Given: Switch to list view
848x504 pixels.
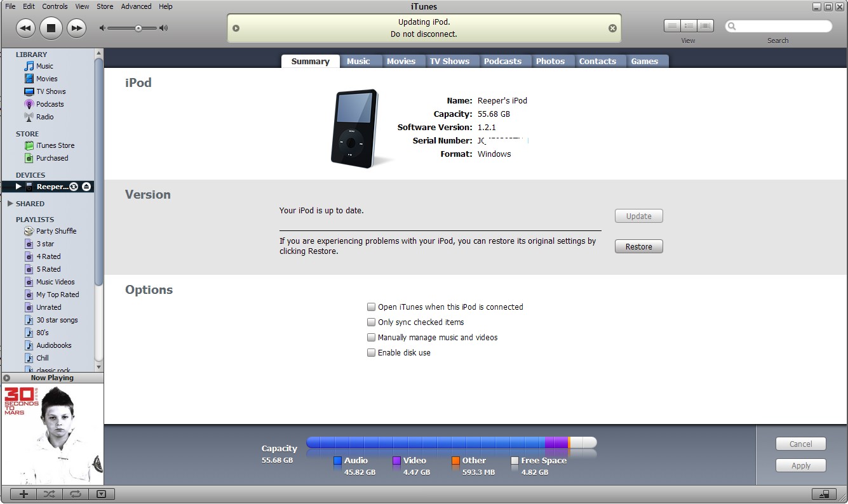Looking at the screenshot, I should click(x=672, y=26).
